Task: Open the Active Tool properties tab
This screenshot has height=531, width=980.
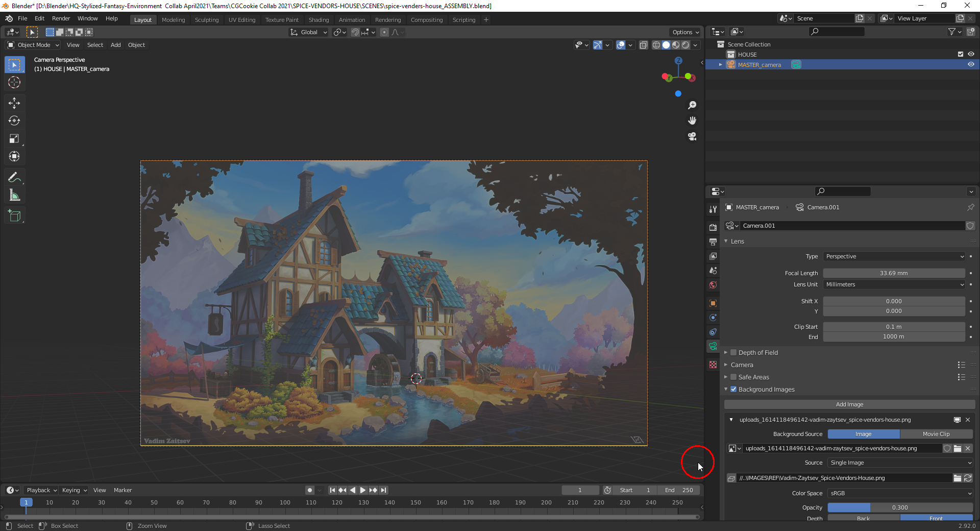Action: click(x=713, y=209)
